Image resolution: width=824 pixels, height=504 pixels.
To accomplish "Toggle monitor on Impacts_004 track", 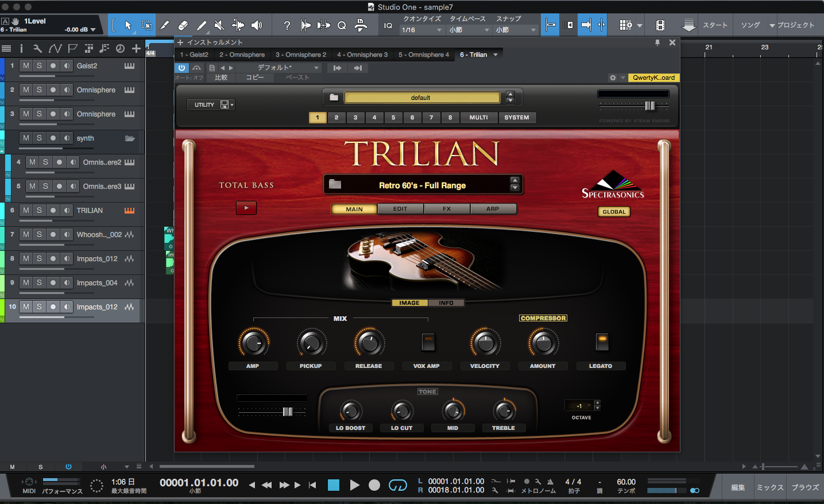I will point(67,283).
